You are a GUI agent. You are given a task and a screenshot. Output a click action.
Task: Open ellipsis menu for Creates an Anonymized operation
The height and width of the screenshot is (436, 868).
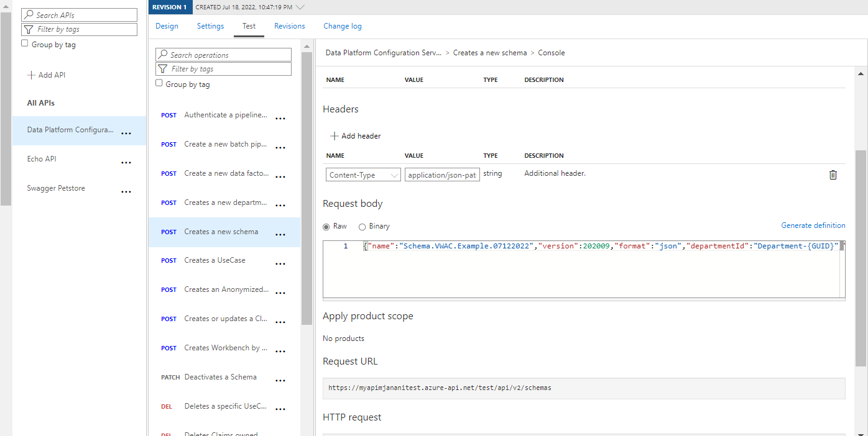(x=280, y=293)
